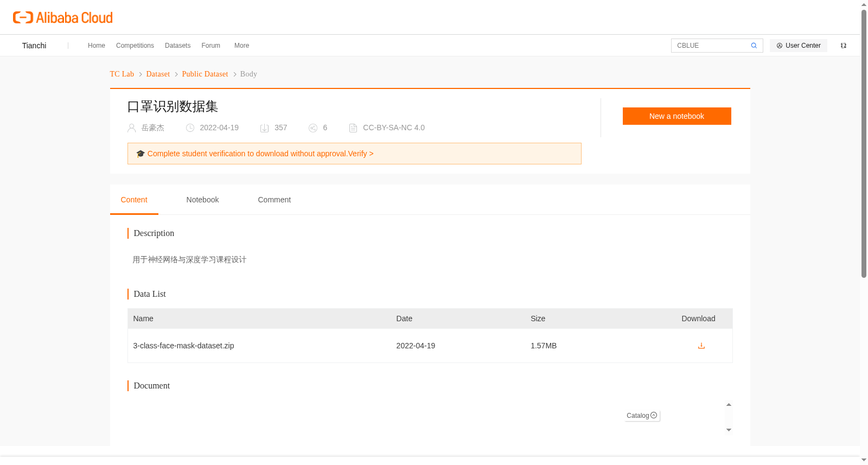This screenshot has height=465, width=868.
Task: Click the Data List heading
Action: point(150,294)
